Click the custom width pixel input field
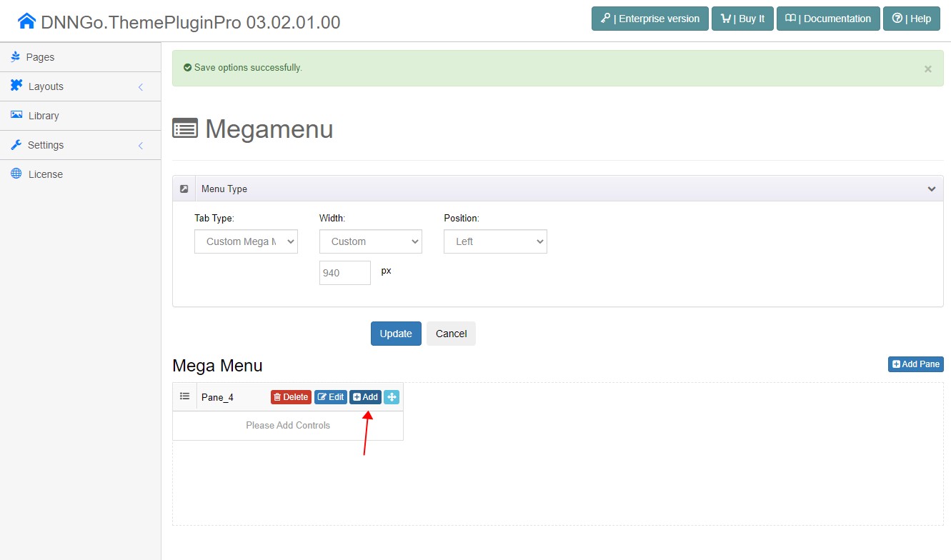The height and width of the screenshot is (560, 951). pos(345,273)
